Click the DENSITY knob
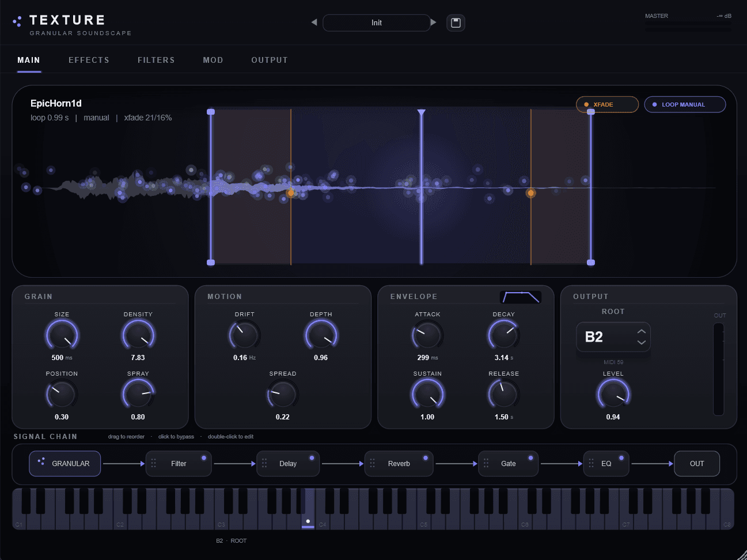This screenshot has height=560, width=747. coord(138,335)
